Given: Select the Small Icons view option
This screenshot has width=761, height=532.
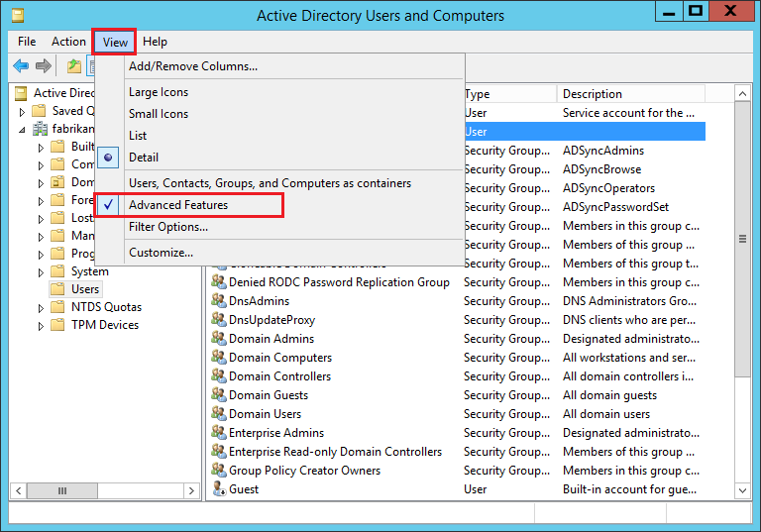Looking at the screenshot, I should click(279, 114).
